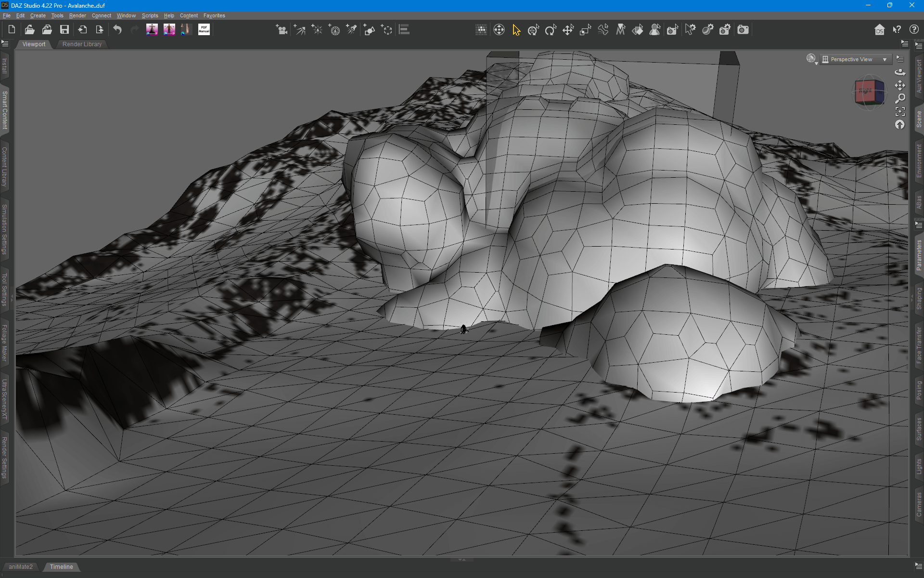The width and height of the screenshot is (924, 578).
Task: Open the viewport options menu icon
Action: (900, 59)
